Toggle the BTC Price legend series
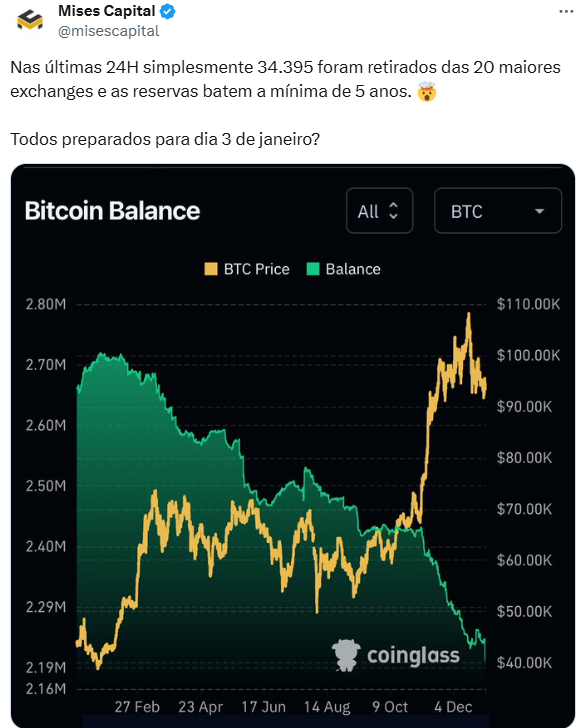This screenshot has width=585, height=728. [x=247, y=269]
